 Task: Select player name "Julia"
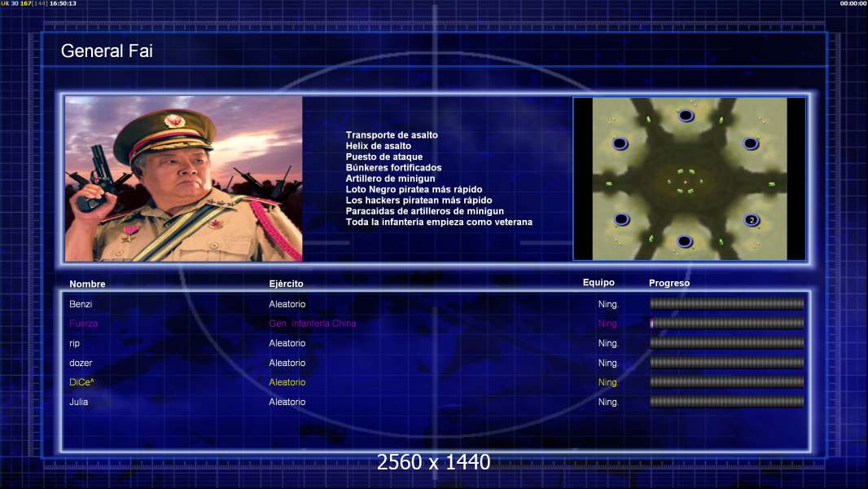(79, 402)
